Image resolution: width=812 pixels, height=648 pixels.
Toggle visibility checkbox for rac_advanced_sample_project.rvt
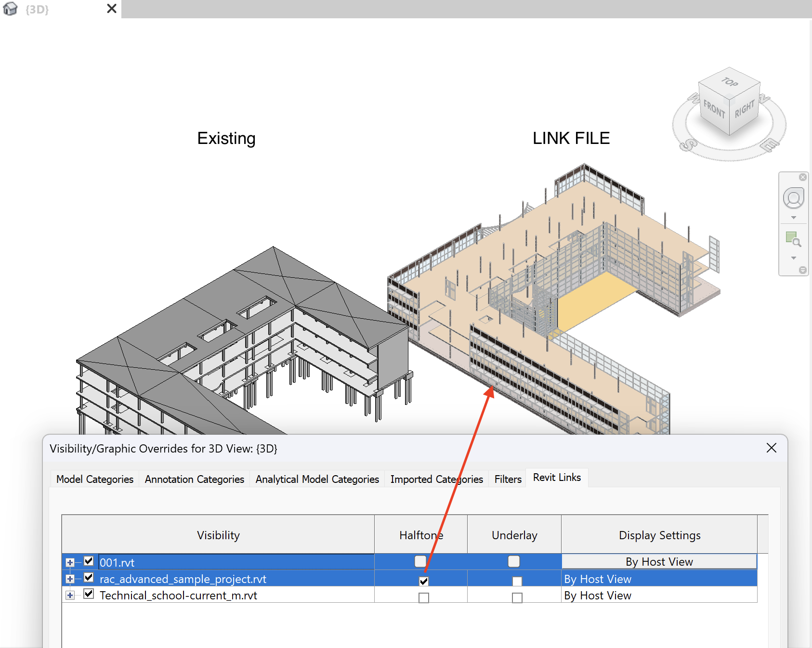pyautogui.click(x=89, y=577)
